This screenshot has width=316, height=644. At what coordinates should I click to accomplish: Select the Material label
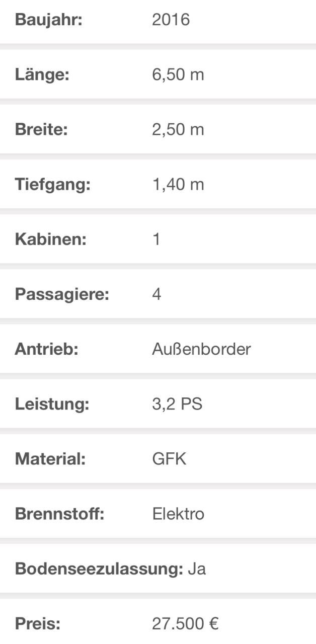tap(49, 459)
